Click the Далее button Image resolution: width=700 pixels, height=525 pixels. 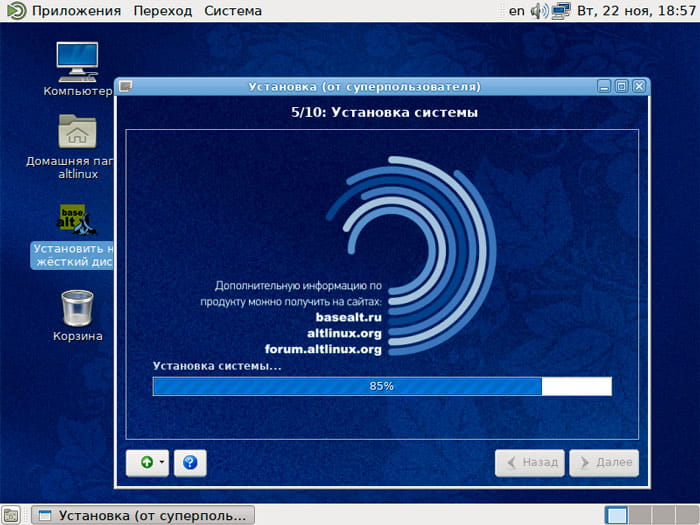(x=604, y=463)
